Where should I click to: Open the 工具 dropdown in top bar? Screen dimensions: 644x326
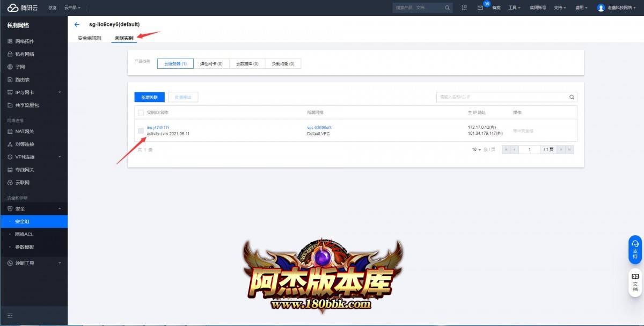point(515,8)
